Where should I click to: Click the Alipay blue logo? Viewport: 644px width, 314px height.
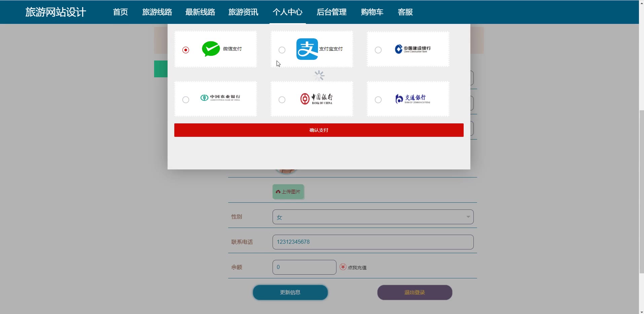click(x=307, y=49)
